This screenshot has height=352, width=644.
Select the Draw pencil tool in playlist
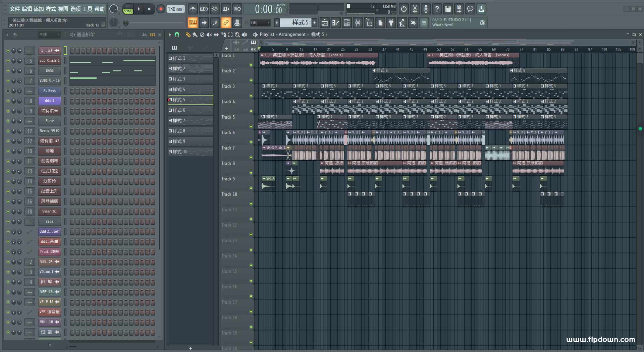(x=188, y=35)
